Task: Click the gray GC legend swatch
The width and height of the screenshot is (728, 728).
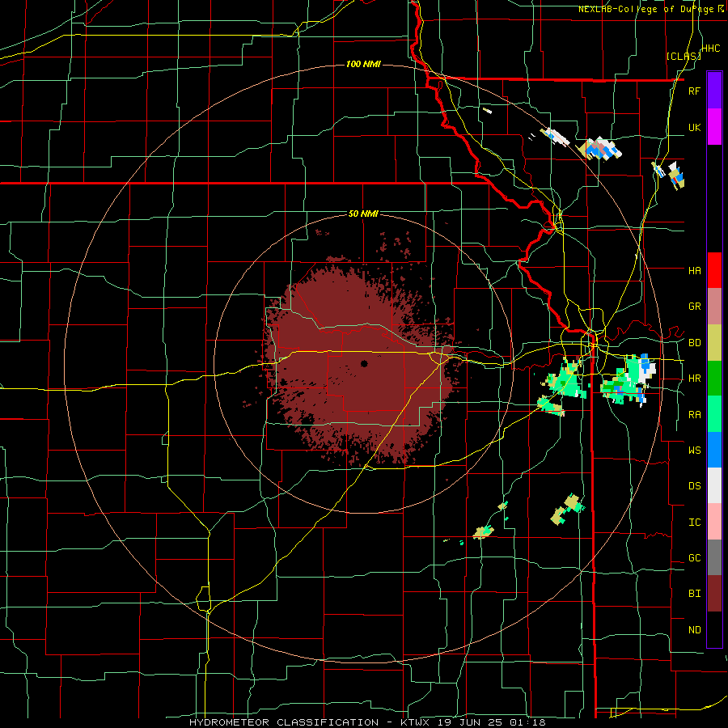Action: pyautogui.click(x=714, y=557)
